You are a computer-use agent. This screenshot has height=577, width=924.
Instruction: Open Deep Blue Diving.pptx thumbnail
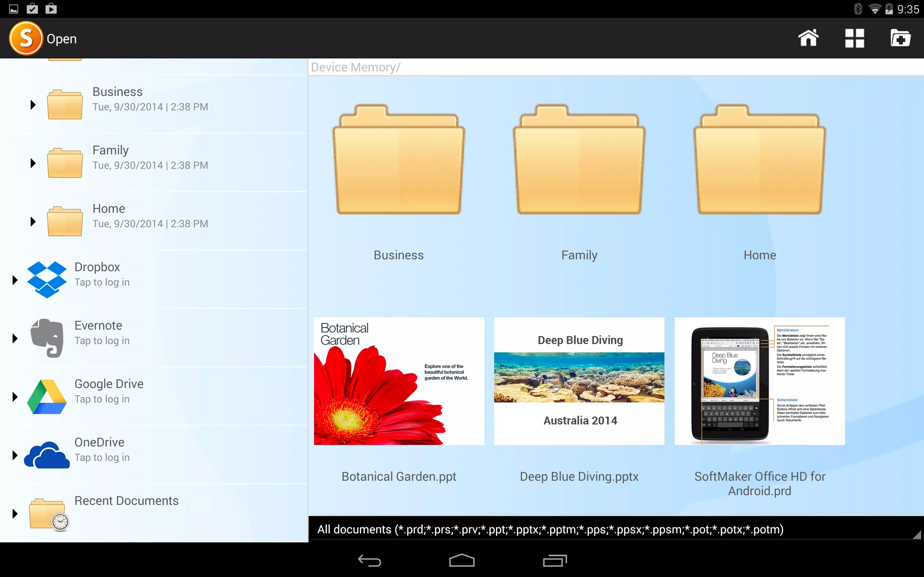tap(579, 381)
